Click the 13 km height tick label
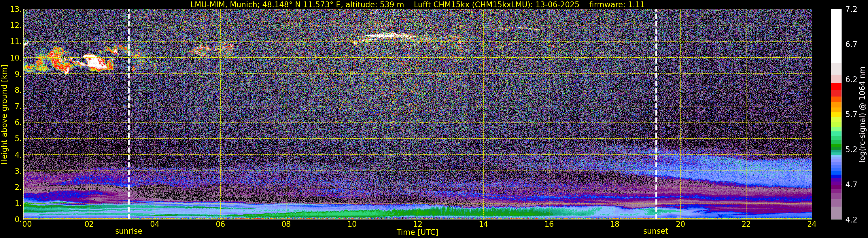The image size is (868, 238). click(16, 10)
